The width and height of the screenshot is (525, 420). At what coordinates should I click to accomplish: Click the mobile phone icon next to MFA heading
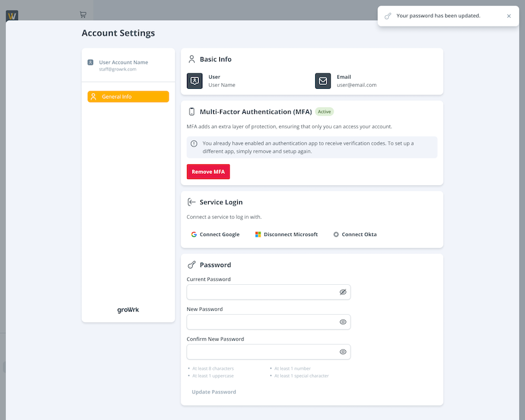191,111
